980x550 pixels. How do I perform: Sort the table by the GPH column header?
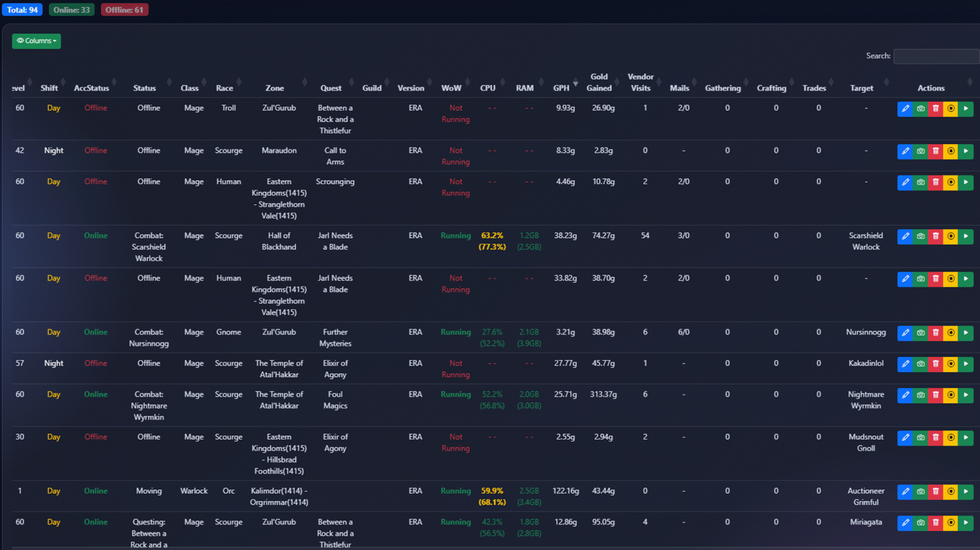click(x=561, y=88)
